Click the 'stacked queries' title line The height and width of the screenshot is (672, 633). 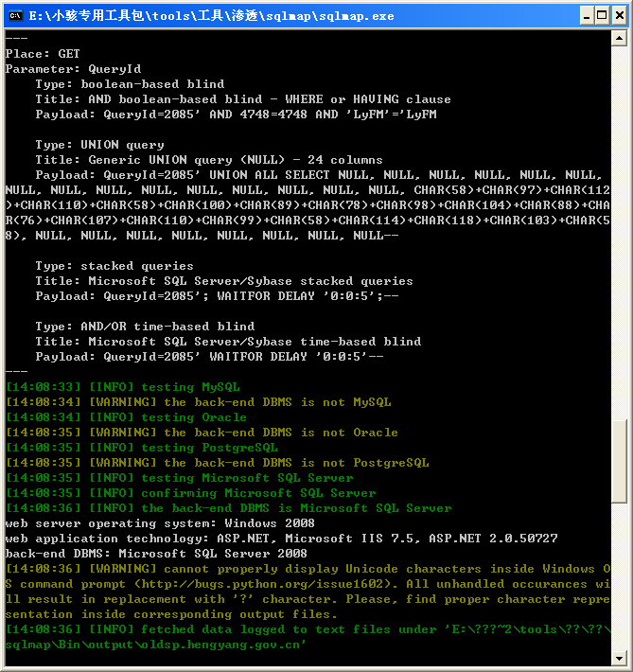pyautogui.click(x=224, y=281)
